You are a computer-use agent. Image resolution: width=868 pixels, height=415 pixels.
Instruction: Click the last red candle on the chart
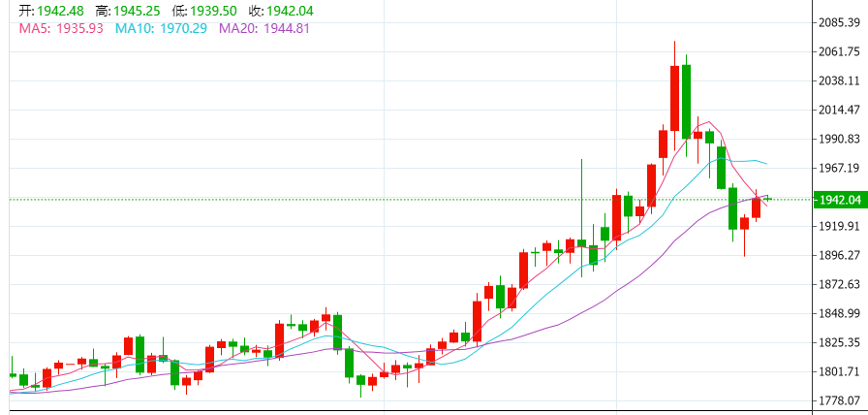click(756, 207)
